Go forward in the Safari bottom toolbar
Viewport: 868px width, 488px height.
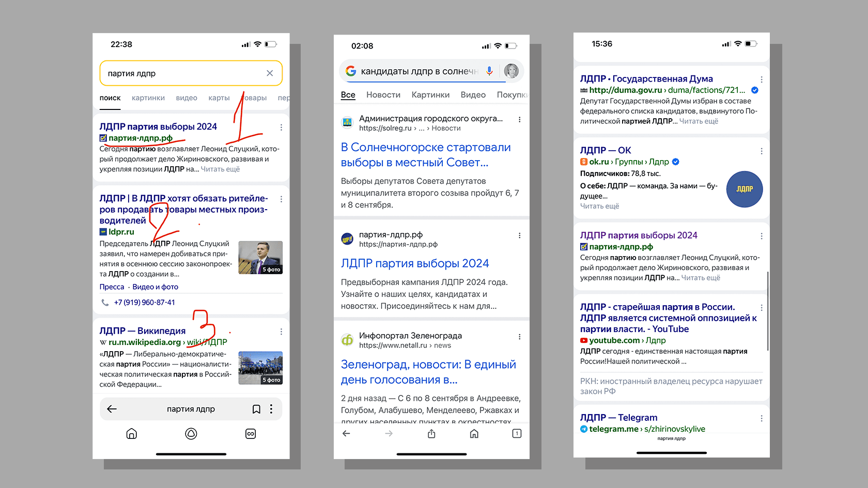(389, 434)
